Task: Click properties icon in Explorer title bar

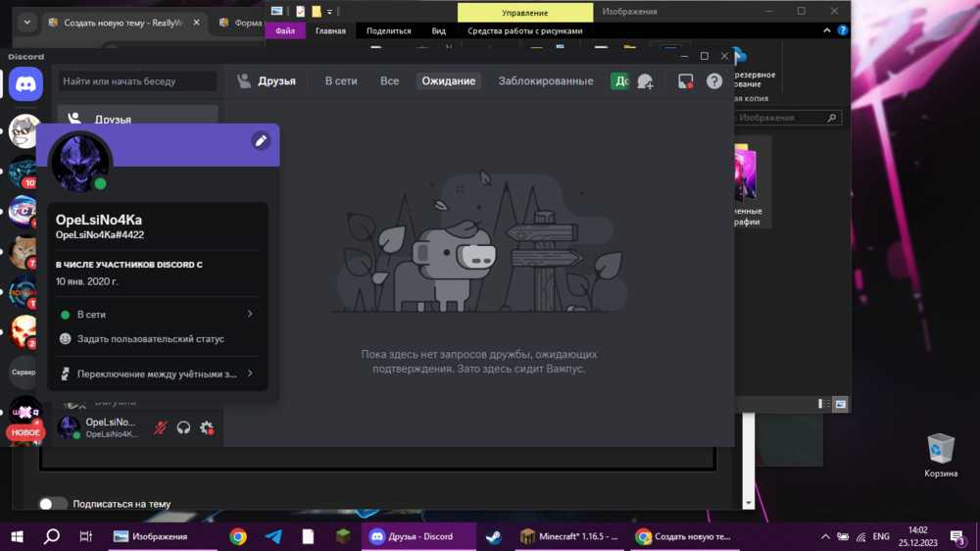Action: point(301,11)
